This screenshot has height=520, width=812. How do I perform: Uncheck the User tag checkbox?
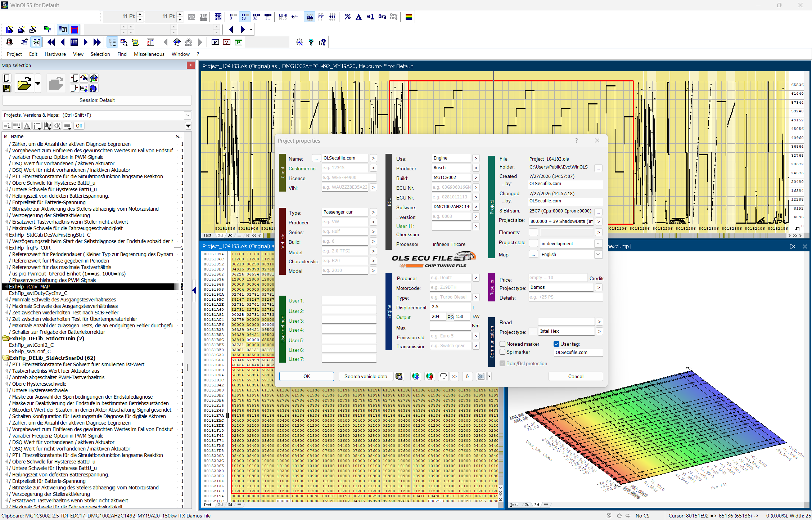tap(556, 344)
